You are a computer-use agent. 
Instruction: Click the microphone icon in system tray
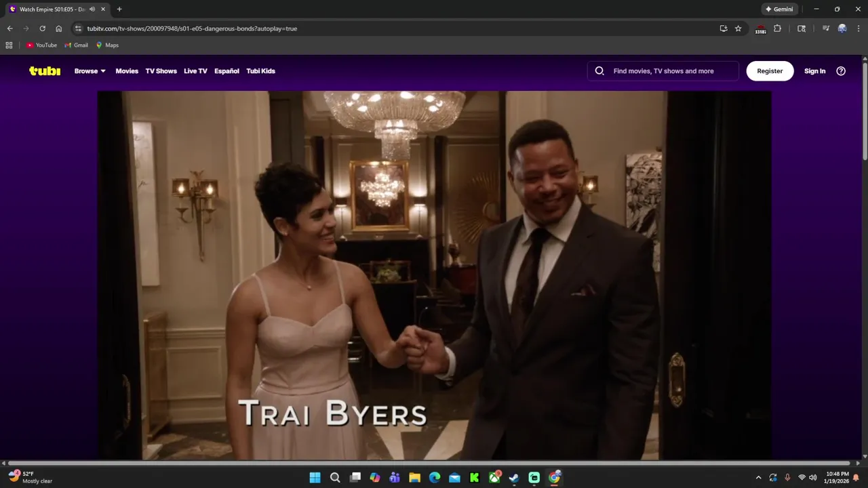pyautogui.click(x=787, y=478)
